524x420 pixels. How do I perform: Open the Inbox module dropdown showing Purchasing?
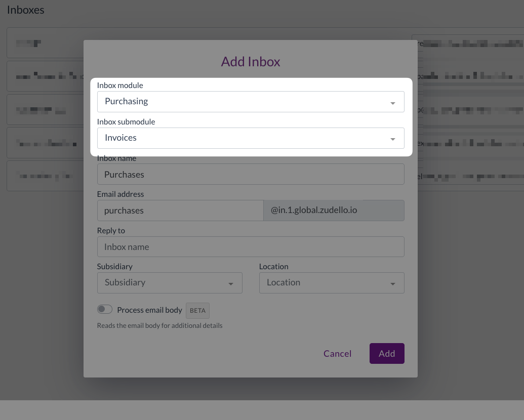243,102
